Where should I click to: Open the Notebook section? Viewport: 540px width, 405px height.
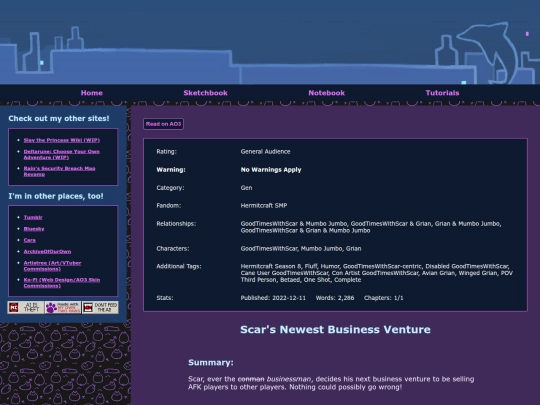[326, 93]
